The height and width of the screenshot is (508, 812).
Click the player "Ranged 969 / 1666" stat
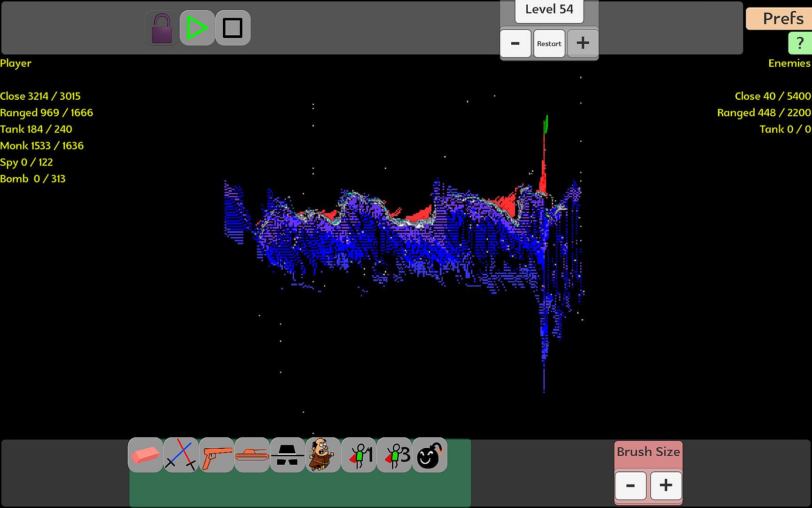(x=47, y=112)
